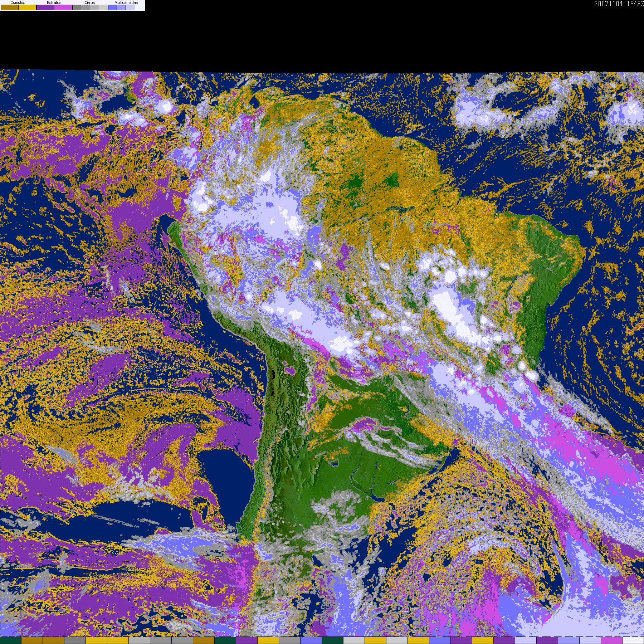Pick the dark purple Estratos legend swatch

[45, 7]
